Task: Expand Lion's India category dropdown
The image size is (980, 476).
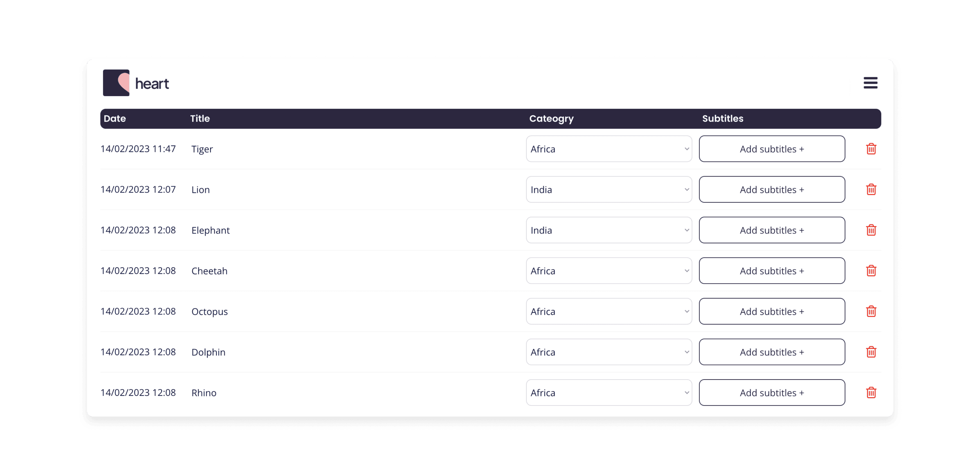Action: point(609,190)
